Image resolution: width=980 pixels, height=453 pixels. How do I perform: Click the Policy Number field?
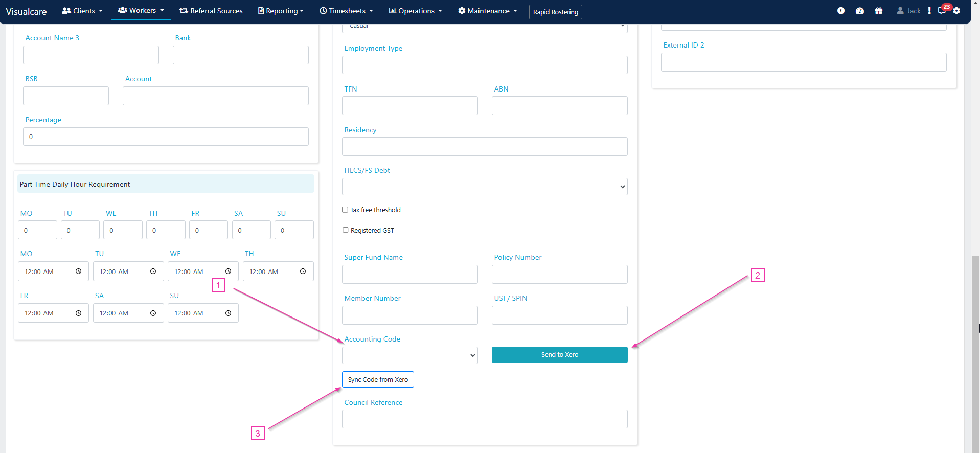tap(560, 275)
